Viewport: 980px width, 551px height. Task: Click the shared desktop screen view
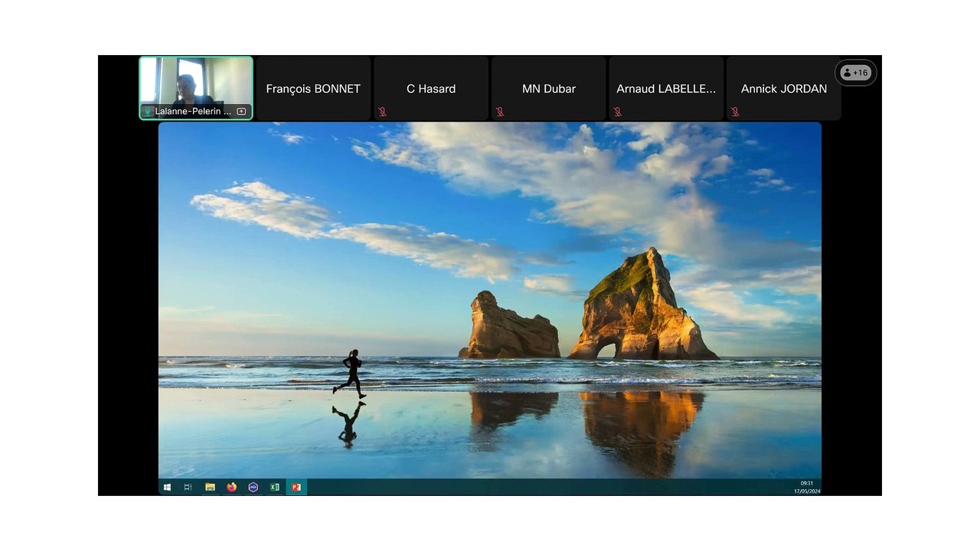click(x=490, y=308)
